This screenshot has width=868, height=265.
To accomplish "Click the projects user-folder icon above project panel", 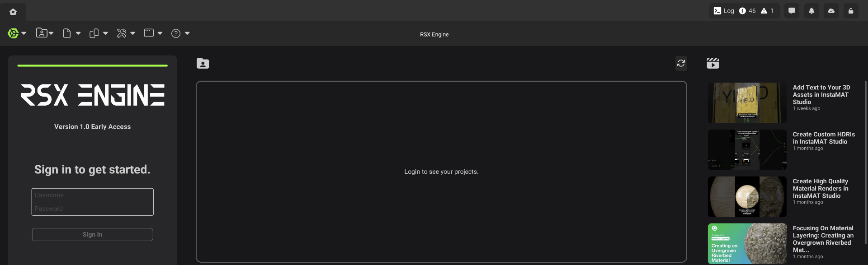I will [203, 64].
